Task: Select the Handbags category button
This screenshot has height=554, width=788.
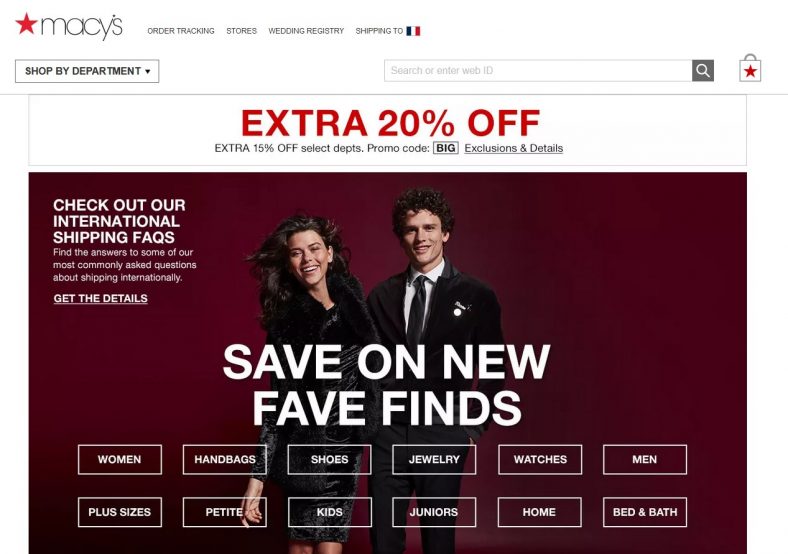Action: (225, 459)
